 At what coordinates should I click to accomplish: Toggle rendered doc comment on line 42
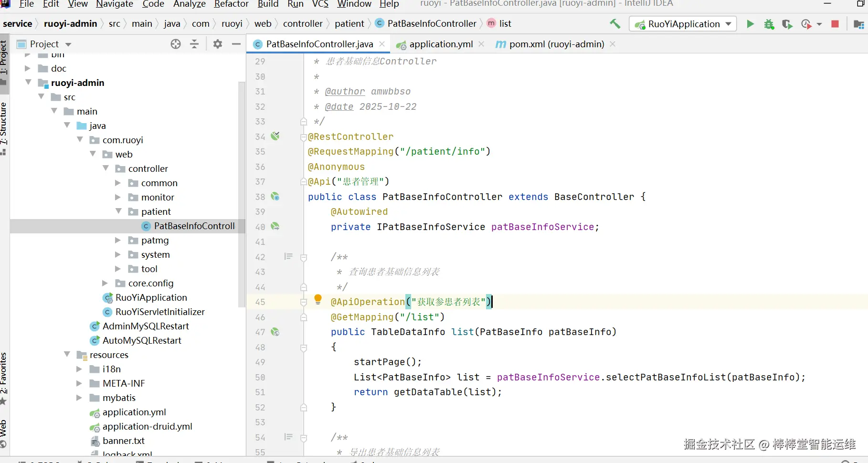click(x=288, y=256)
